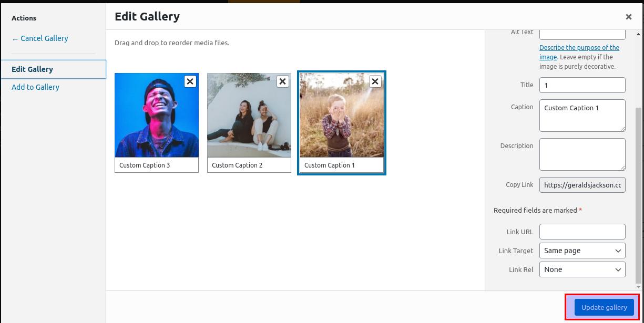Open 'Describe the purpose of the image' link
644x323 pixels.
(x=579, y=52)
